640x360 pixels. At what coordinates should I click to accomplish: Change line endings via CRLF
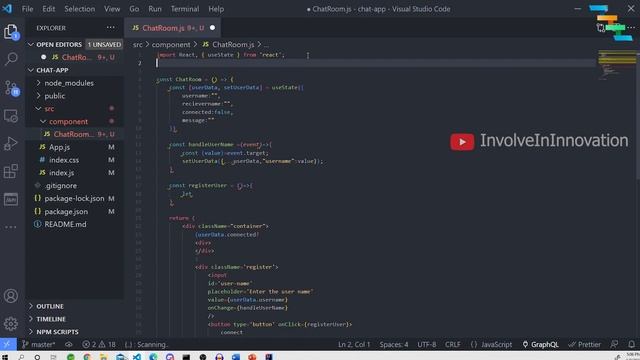click(453, 344)
